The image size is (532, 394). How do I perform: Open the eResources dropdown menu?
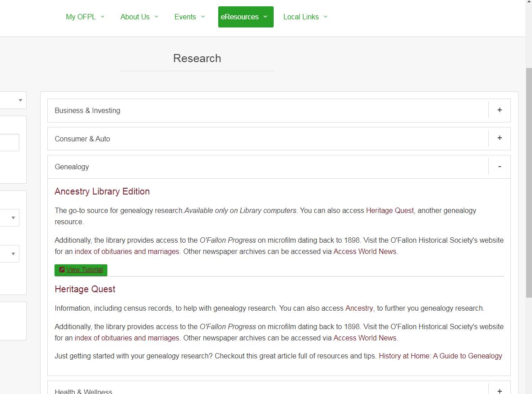coord(245,17)
